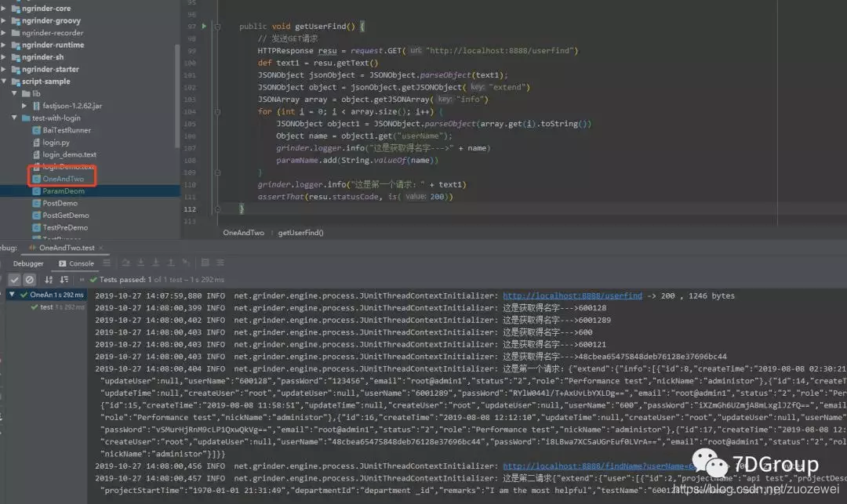Switch to the Debugger tab

click(x=28, y=263)
